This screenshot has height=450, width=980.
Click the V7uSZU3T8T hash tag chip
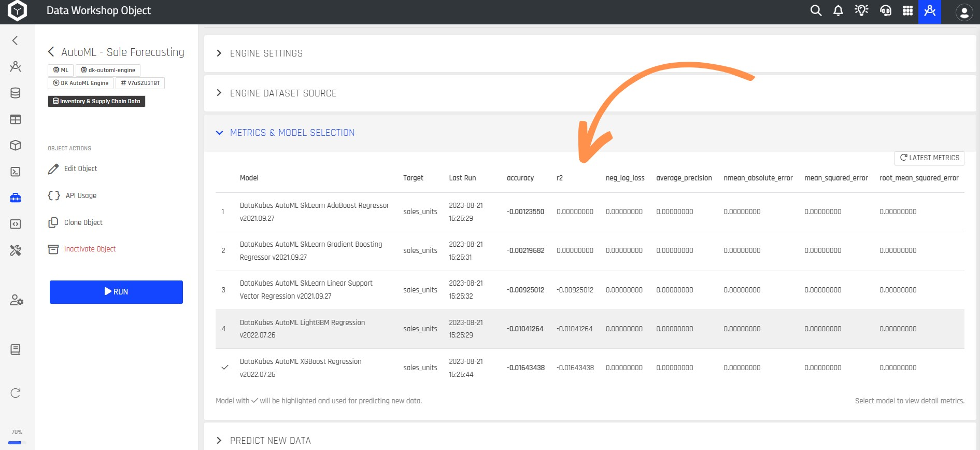pyautogui.click(x=140, y=83)
